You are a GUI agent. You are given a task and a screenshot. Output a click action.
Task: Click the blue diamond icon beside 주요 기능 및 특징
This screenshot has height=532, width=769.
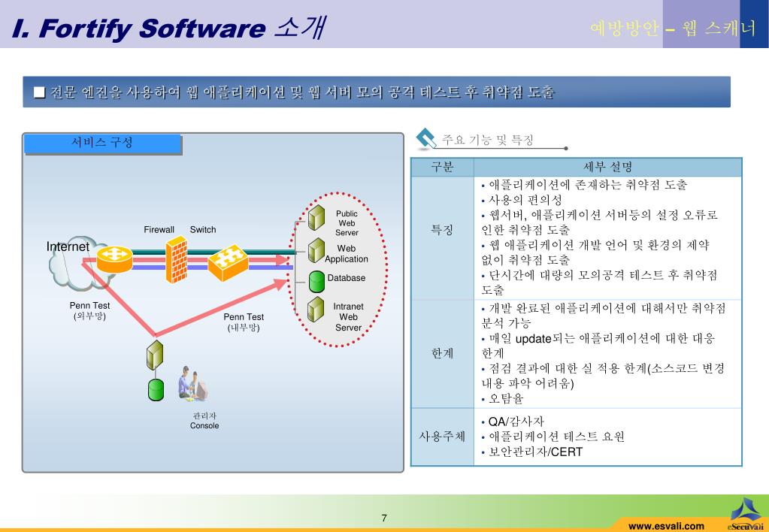[x=425, y=139]
